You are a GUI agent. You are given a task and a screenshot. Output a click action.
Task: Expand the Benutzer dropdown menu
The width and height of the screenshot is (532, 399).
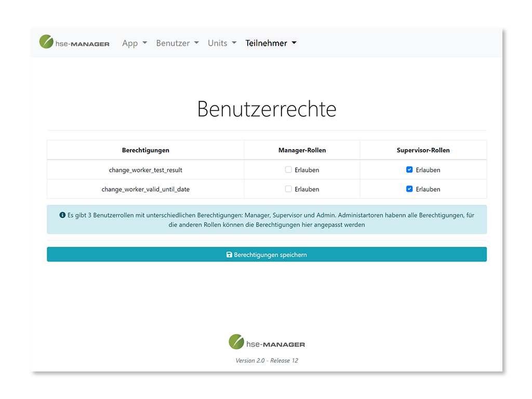click(x=177, y=43)
